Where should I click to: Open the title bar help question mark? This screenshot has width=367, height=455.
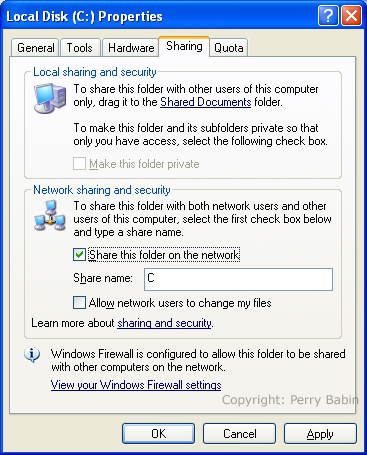coord(328,16)
